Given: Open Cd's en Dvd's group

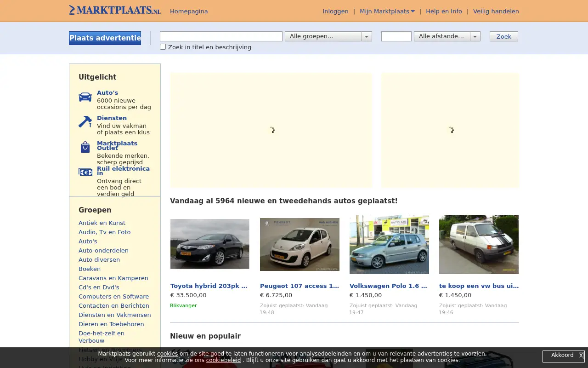Looking at the screenshot, I should click(x=99, y=287).
